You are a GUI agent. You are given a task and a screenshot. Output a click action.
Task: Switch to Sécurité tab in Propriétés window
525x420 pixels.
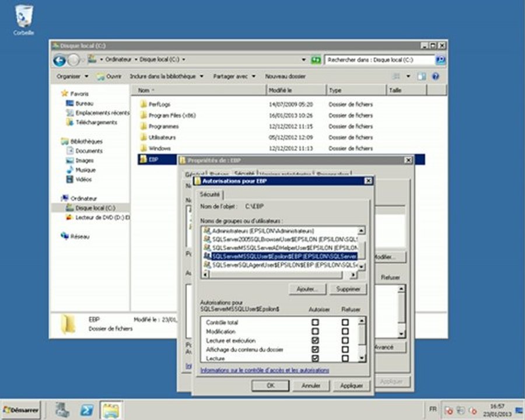[244, 173]
